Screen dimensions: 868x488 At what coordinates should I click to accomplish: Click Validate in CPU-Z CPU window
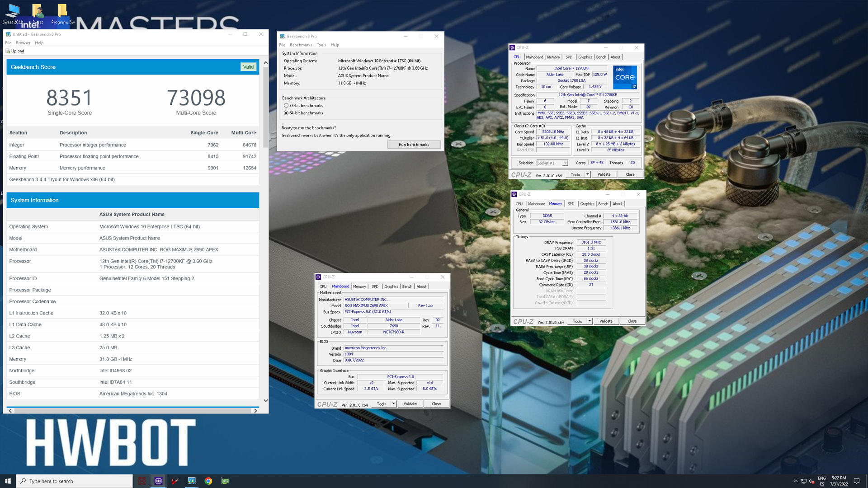coord(604,174)
